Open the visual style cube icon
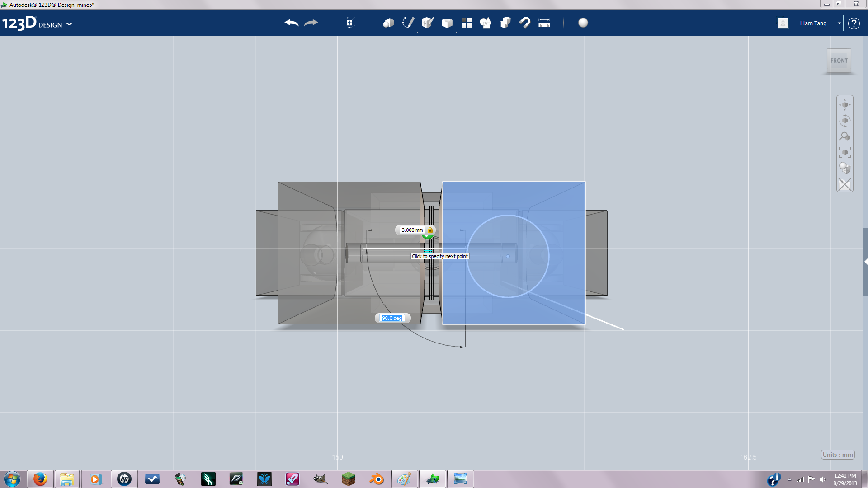Screen dimensions: 868x488 point(844,168)
